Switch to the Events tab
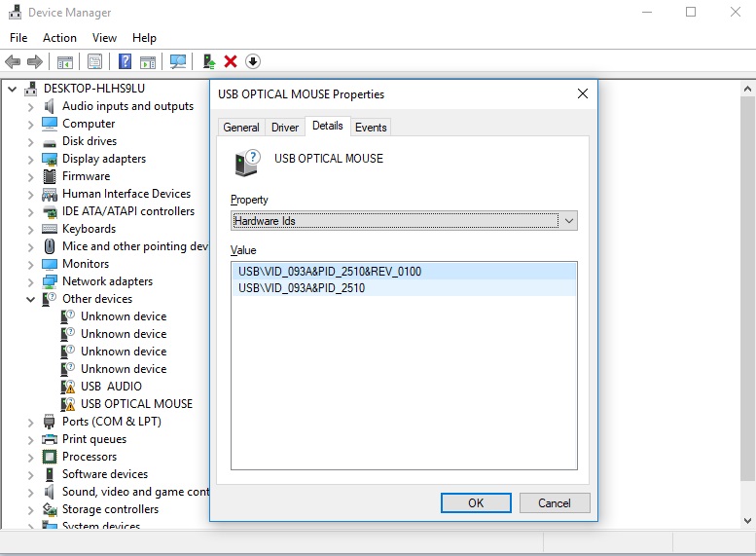The width and height of the screenshot is (756, 556). (371, 128)
